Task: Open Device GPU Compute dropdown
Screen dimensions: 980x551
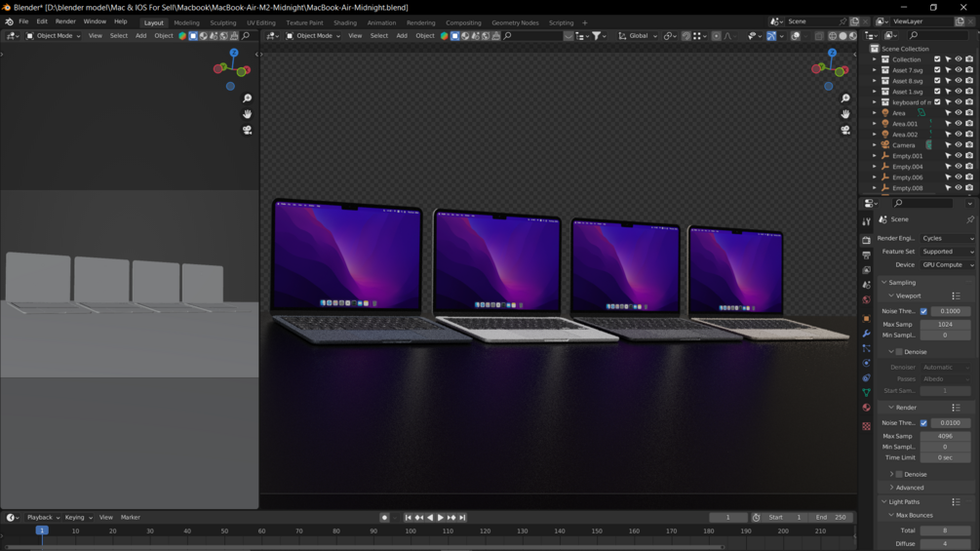Action: [947, 265]
